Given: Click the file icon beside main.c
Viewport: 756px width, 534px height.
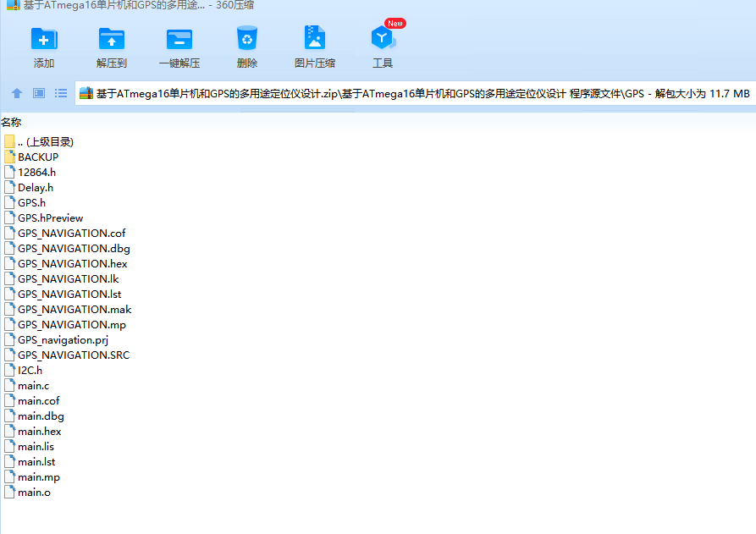Looking at the screenshot, I should 9,386.
